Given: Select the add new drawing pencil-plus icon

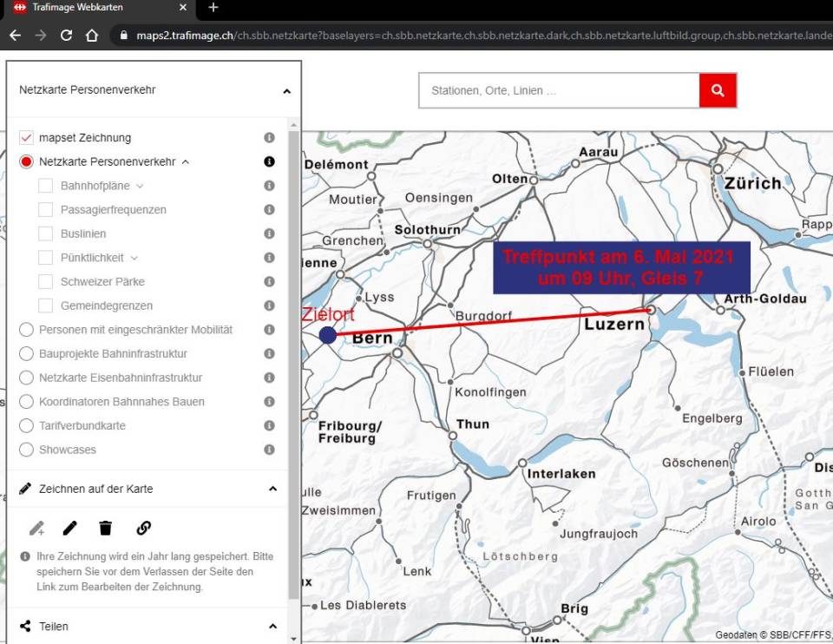Looking at the screenshot, I should pos(36,529).
